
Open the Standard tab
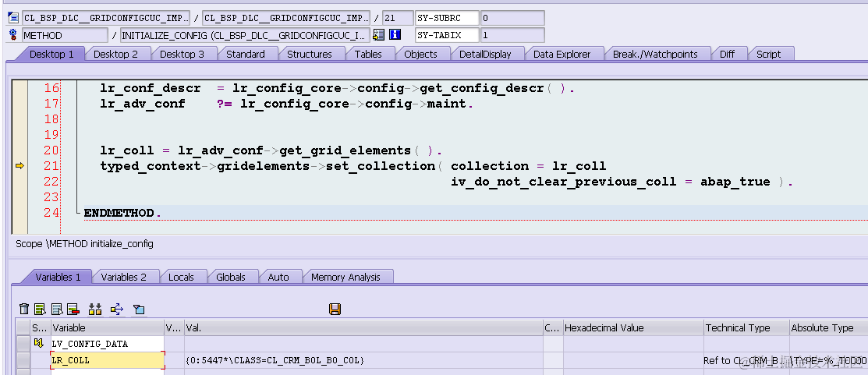click(245, 55)
